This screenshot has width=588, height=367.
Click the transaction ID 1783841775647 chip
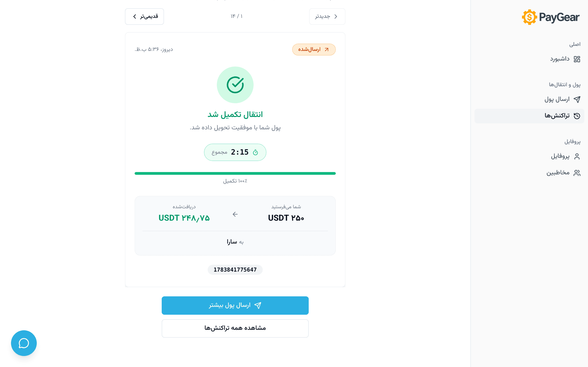pos(235,270)
